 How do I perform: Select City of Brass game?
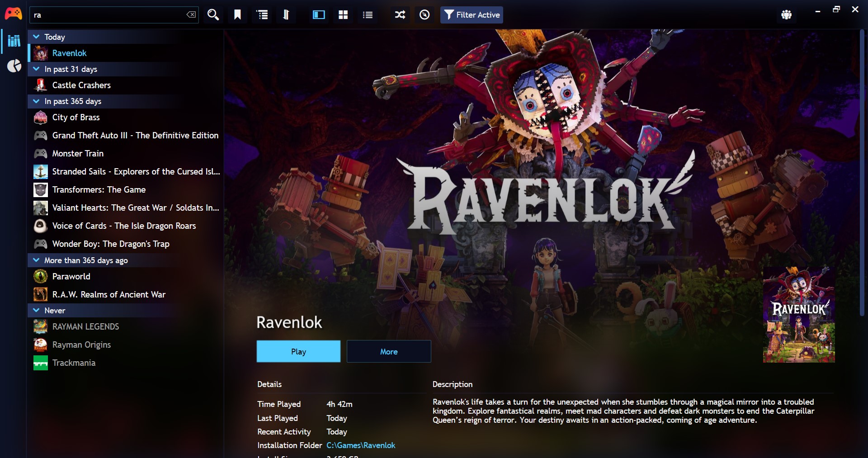click(x=126, y=117)
